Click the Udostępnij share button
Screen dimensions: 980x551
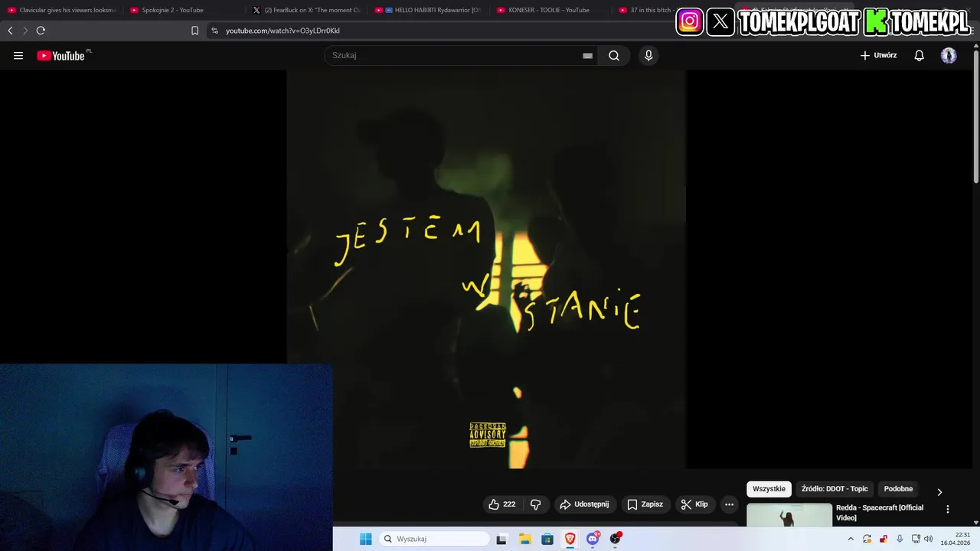tap(584, 504)
